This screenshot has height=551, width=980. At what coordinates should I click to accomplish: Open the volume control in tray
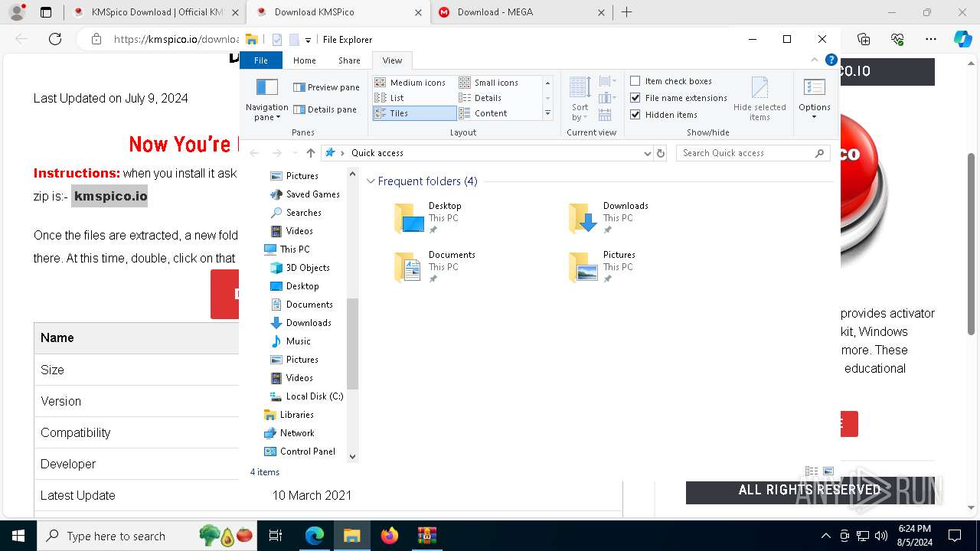point(881,536)
